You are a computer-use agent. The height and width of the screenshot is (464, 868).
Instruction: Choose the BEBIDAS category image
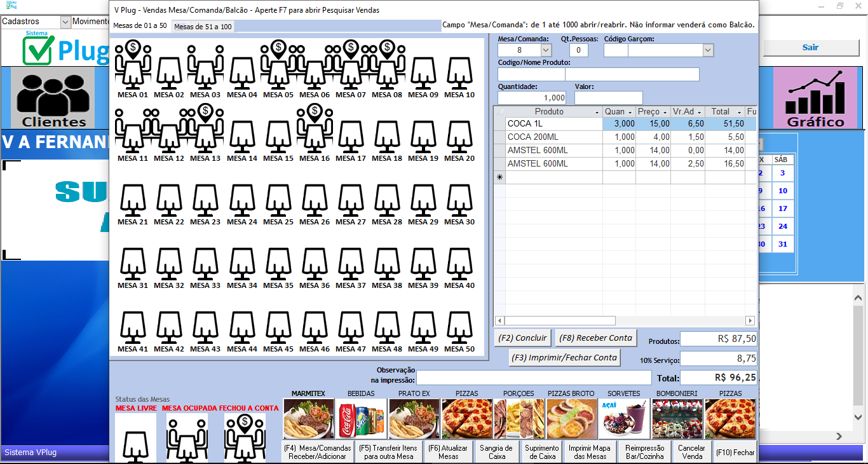(x=361, y=419)
